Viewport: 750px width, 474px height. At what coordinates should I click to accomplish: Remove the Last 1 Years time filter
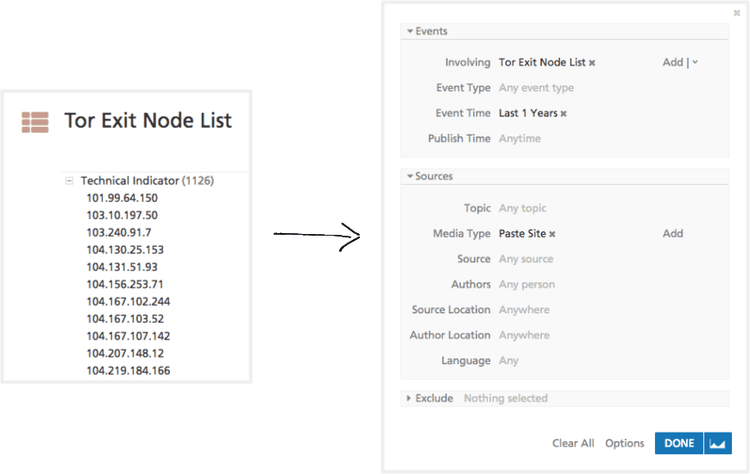(563, 114)
